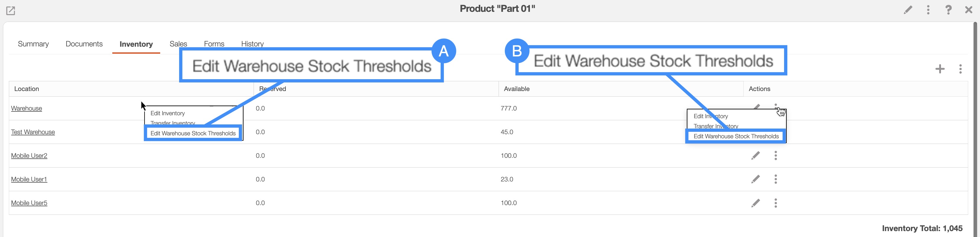Edit the Mobile User5 inventory row pencil
980x237 pixels.
pyautogui.click(x=756, y=203)
